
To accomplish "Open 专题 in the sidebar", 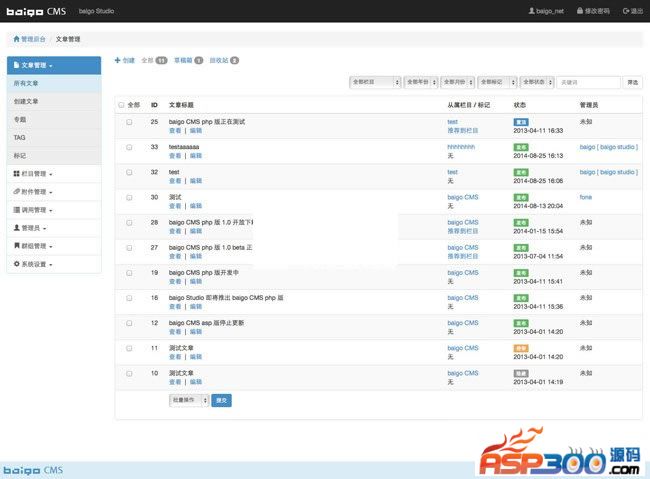I will click(54, 119).
